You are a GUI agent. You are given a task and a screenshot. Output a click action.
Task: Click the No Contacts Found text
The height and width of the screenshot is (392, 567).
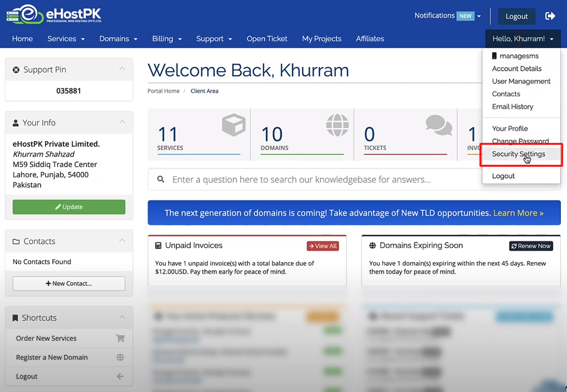(42, 262)
